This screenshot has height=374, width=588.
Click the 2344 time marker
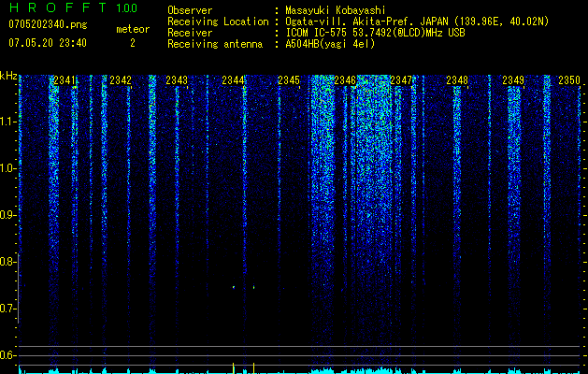coord(233,80)
